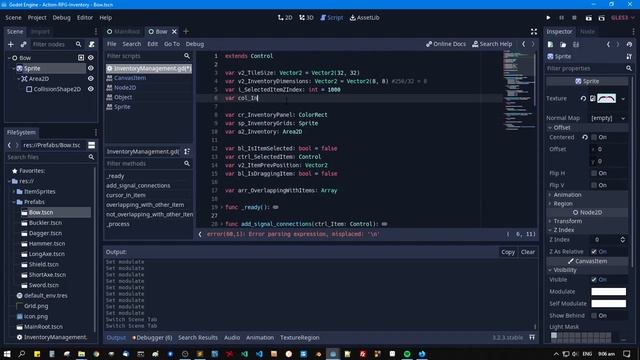Play custom scene icon
This screenshot has height=360, width=640.
point(602,18)
